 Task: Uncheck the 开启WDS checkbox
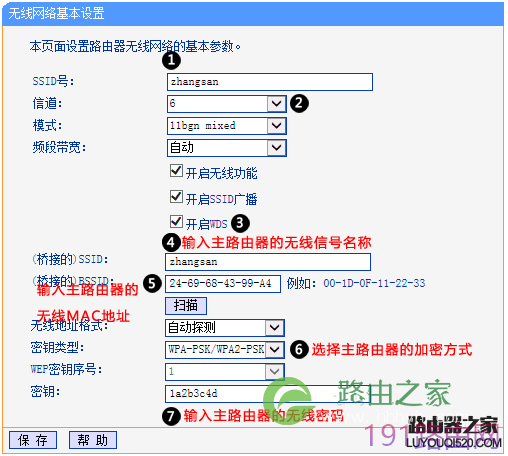(176, 221)
